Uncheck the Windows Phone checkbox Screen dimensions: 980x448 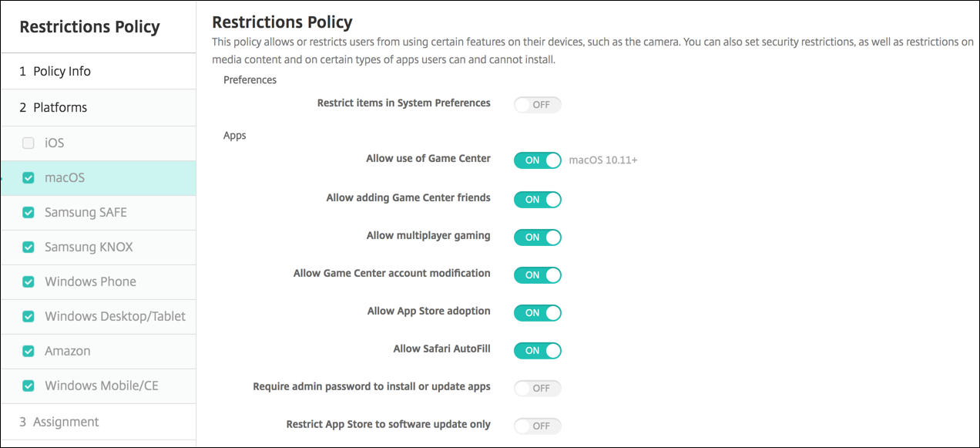pos(29,282)
